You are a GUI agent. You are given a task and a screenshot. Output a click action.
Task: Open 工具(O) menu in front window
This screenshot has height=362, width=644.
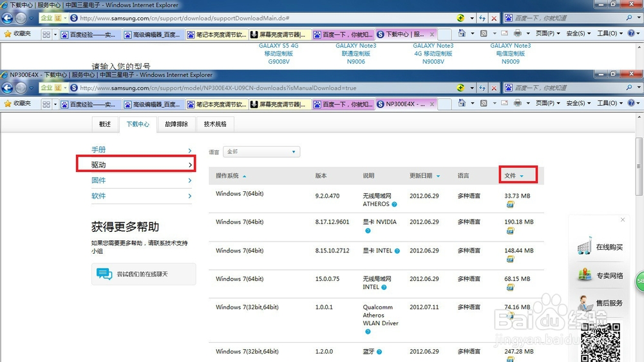(x=609, y=104)
